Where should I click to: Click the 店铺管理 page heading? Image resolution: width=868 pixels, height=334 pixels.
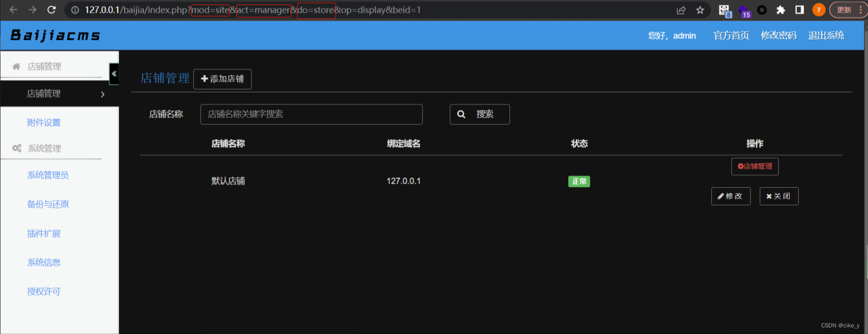pyautogui.click(x=165, y=78)
